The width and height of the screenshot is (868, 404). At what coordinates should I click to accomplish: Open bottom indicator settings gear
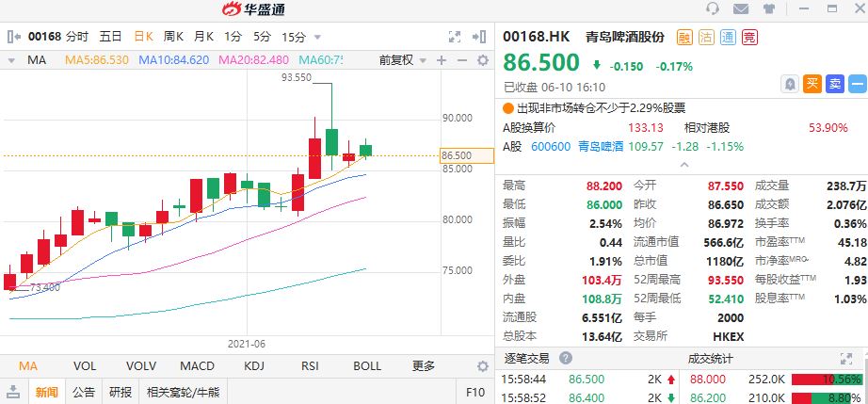483,365
